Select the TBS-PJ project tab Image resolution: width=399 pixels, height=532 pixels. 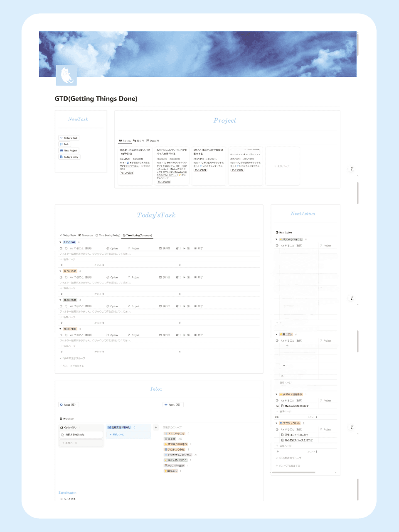tap(138, 141)
